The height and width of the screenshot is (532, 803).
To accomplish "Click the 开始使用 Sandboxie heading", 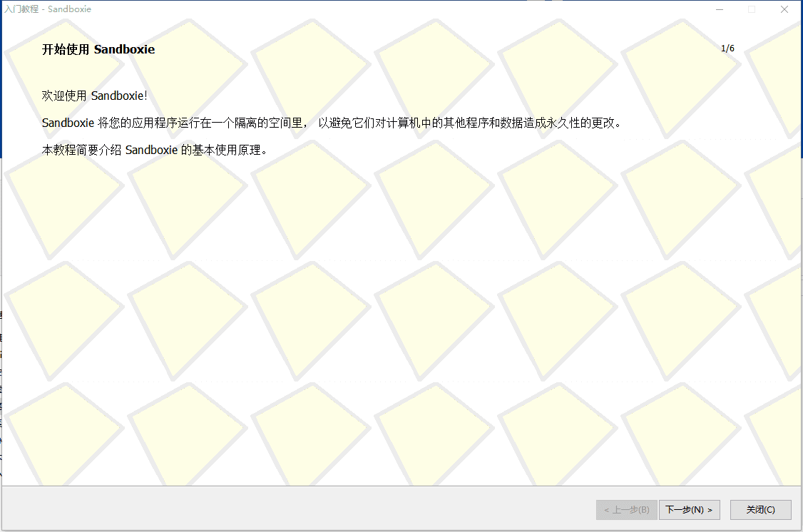I will (x=98, y=50).
